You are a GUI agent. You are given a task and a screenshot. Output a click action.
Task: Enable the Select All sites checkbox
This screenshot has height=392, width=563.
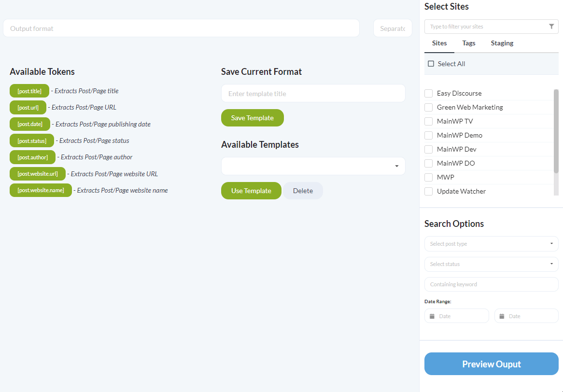click(x=430, y=63)
